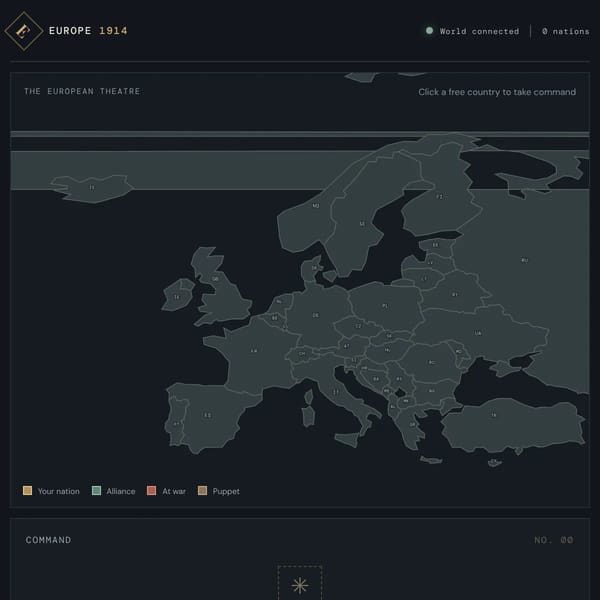Select Belarus (BY) on the map
This screenshot has height=600, width=600.
coord(455,295)
